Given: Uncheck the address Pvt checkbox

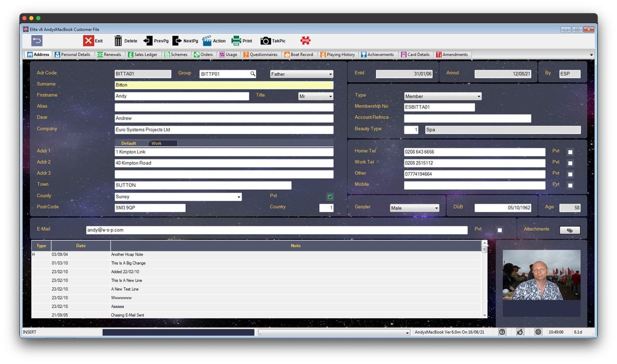Looking at the screenshot, I should (x=330, y=197).
